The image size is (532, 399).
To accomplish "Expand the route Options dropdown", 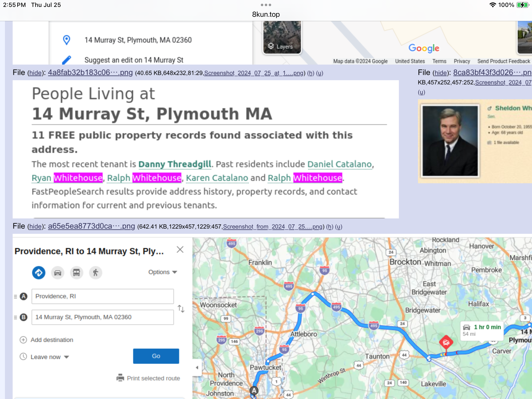I will pos(163,272).
